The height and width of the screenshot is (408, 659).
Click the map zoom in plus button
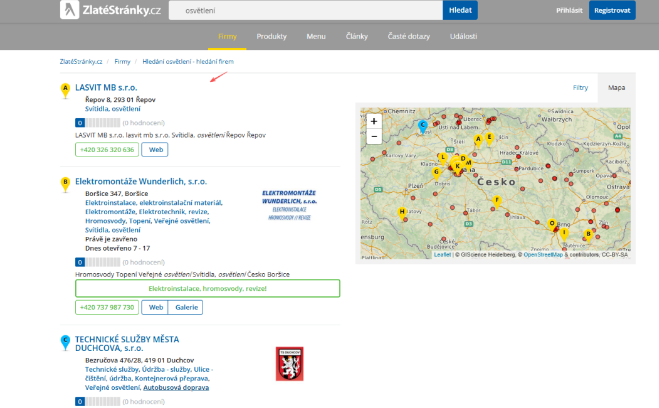point(374,120)
